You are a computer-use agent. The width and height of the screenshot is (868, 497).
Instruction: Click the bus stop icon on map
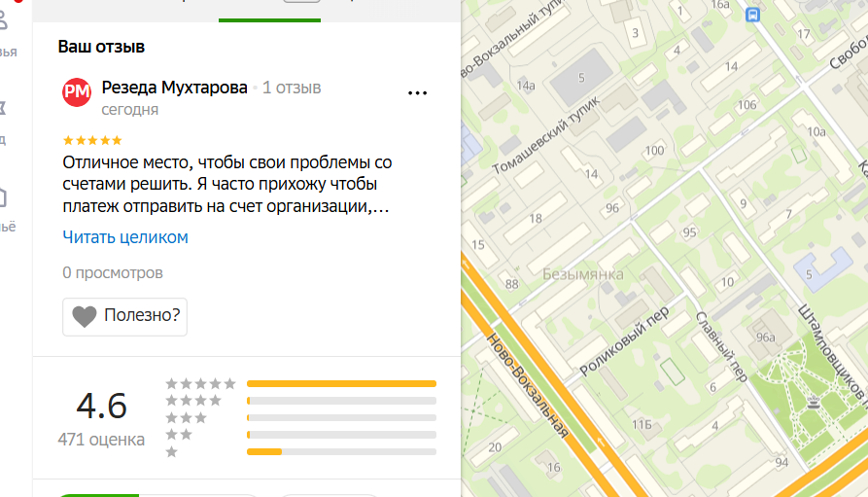click(x=752, y=15)
